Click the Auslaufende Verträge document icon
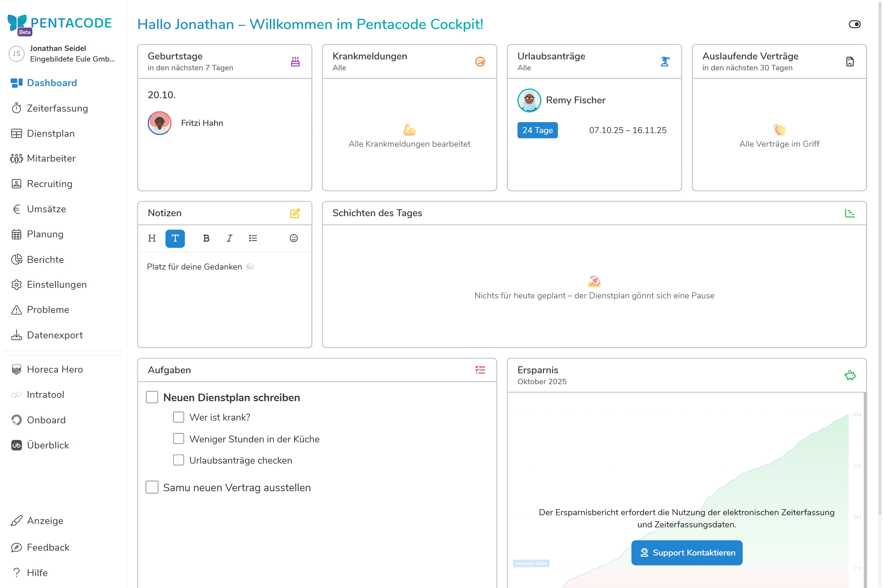 [850, 61]
